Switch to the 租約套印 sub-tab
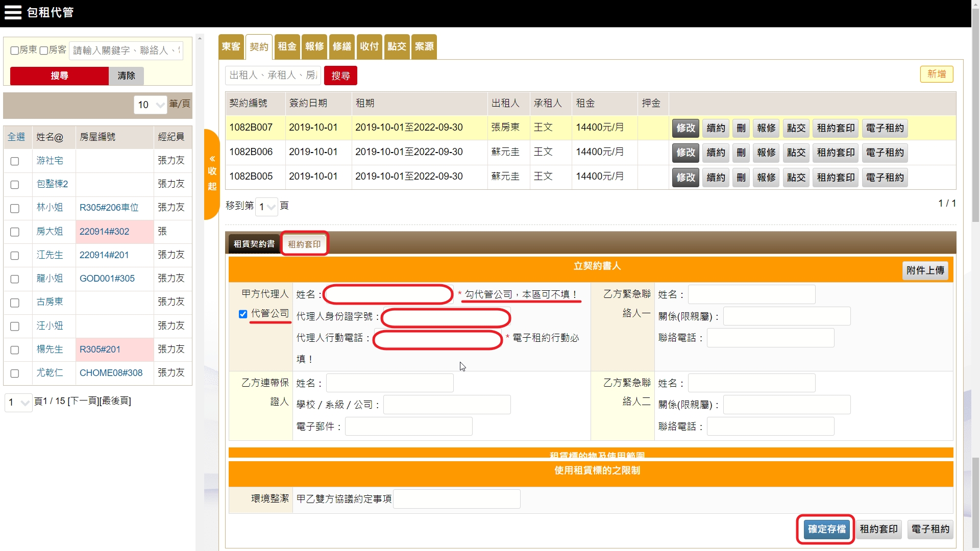This screenshot has width=980, height=551. point(304,244)
